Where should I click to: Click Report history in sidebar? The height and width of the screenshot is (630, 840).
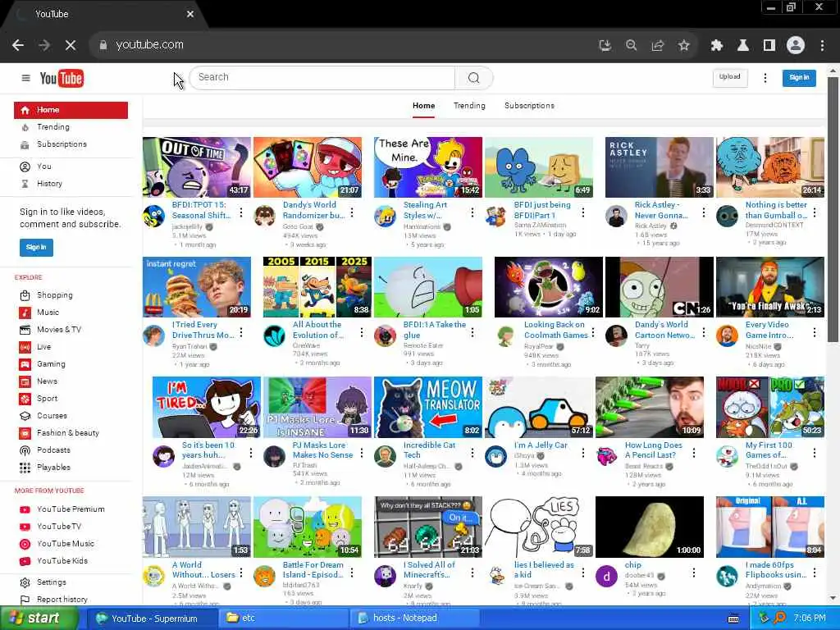click(71, 599)
